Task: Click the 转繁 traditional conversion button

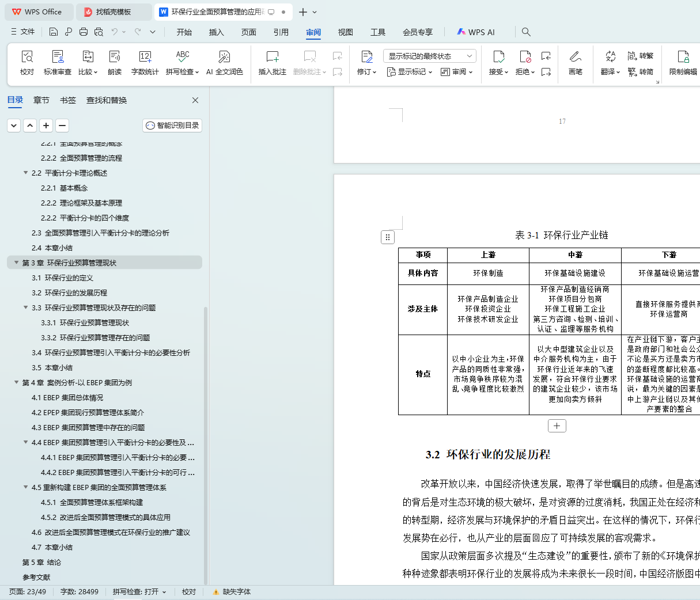Action: [x=641, y=56]
